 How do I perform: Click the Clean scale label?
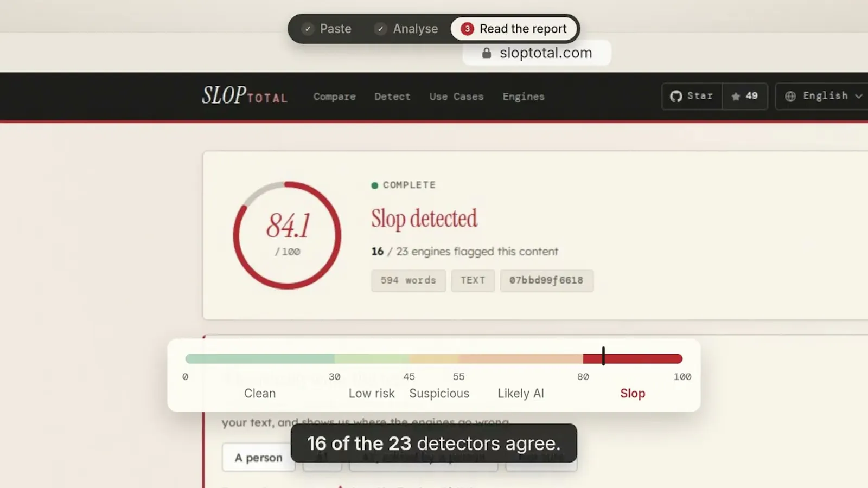tap(260, 393)
